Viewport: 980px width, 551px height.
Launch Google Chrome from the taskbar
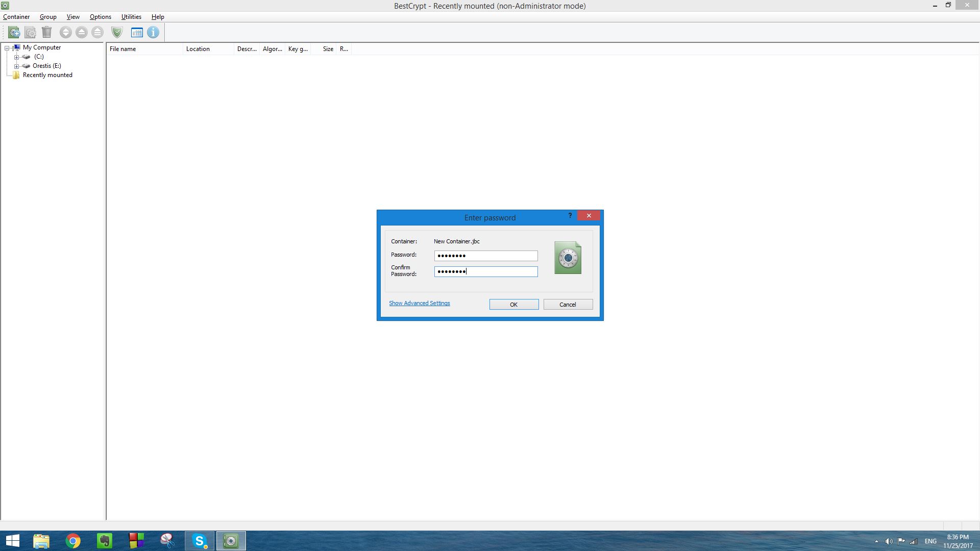tap(73, 541)
